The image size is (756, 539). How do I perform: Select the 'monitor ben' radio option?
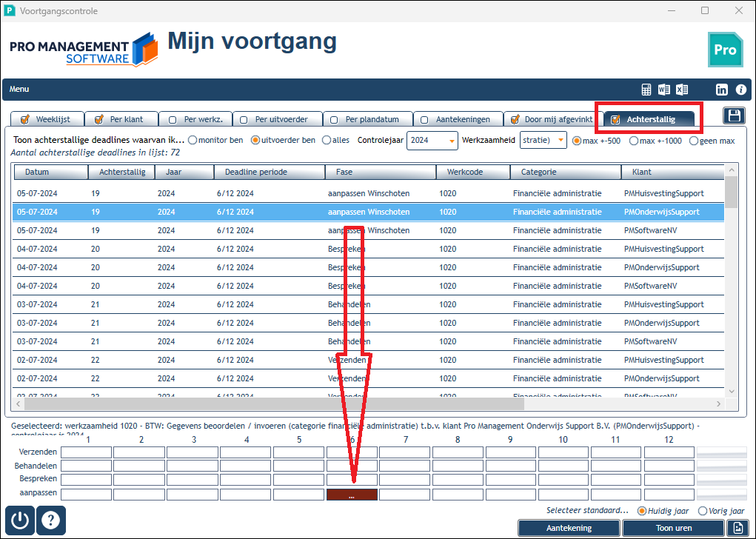215,140
